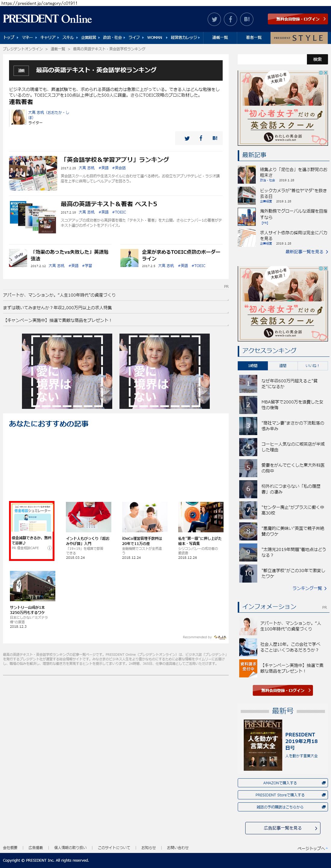331x868 pixels.
Task: Click the info icon on the 借金相談CAFE ad
Action: [x=49, y=548]
